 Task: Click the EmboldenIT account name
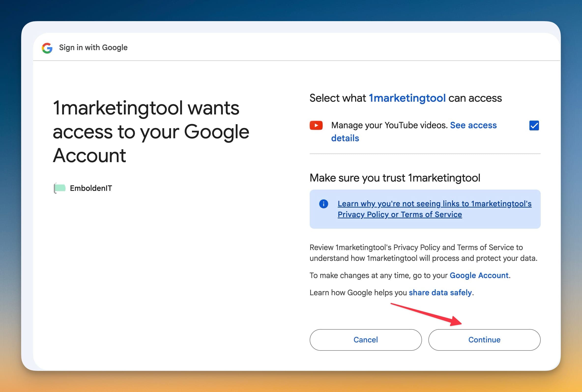coord(91,188)
